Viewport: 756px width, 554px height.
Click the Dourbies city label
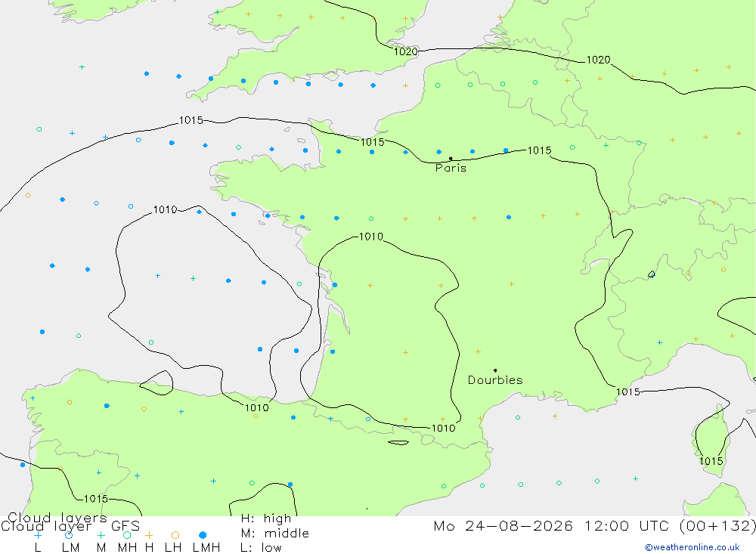pos(495,380)
